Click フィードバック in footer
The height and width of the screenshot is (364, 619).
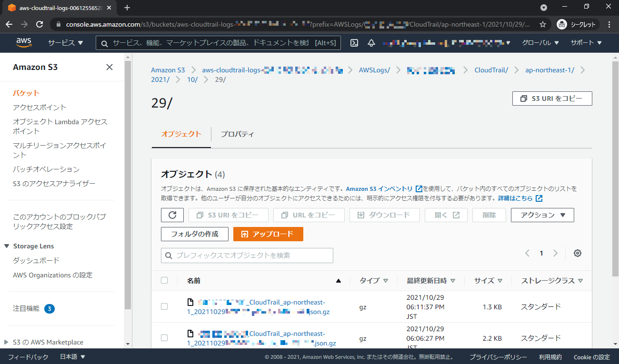point(28,357)
